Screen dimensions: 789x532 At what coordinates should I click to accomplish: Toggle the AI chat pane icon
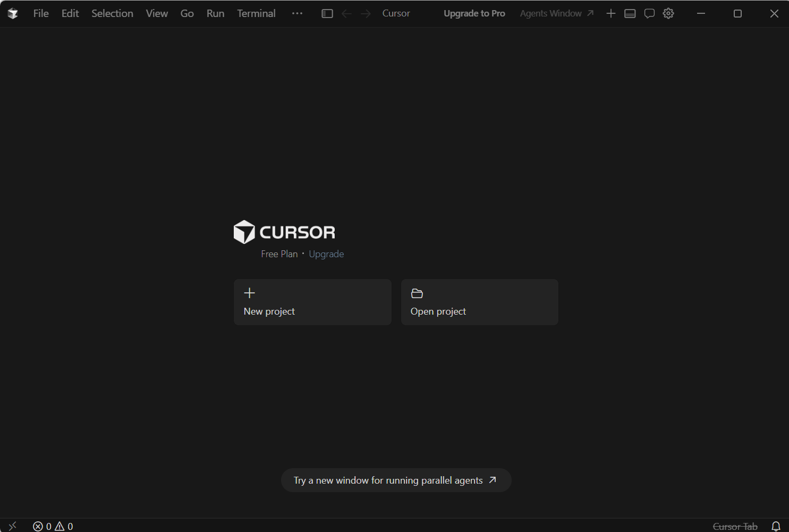[x=649, y=14]
